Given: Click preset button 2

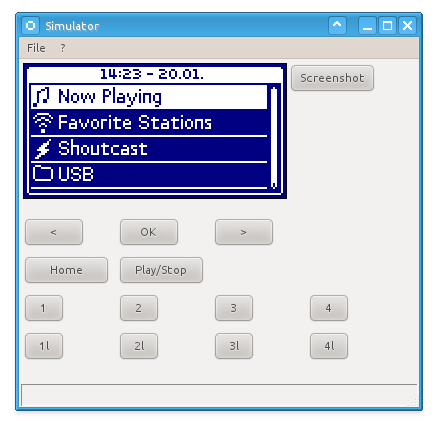Looking at the screenshot, I should pyautogui.click(x=139, y=308).
